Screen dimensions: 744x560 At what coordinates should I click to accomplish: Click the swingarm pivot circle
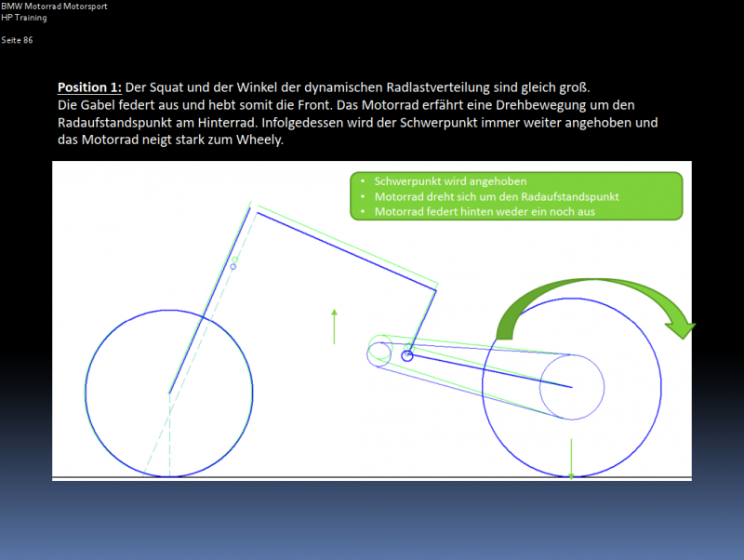(x=407, y=354)
